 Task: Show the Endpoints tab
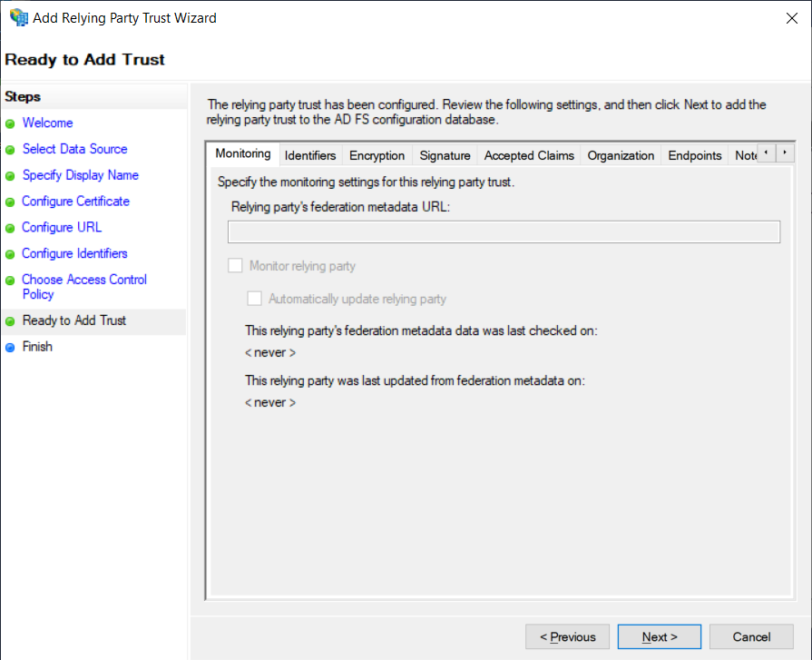[x=695, y=155]
